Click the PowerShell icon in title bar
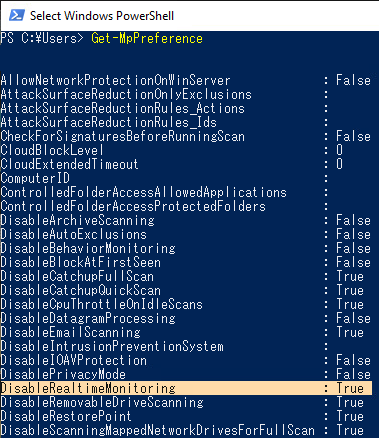 click(17, 15)
